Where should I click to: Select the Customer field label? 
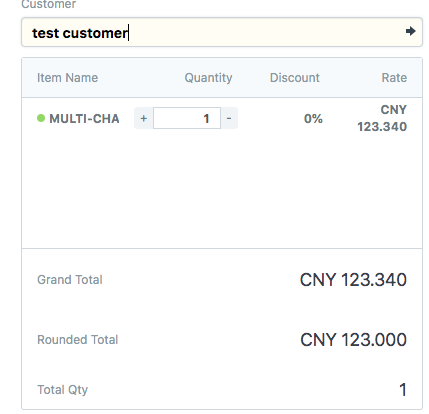(49, 4)
